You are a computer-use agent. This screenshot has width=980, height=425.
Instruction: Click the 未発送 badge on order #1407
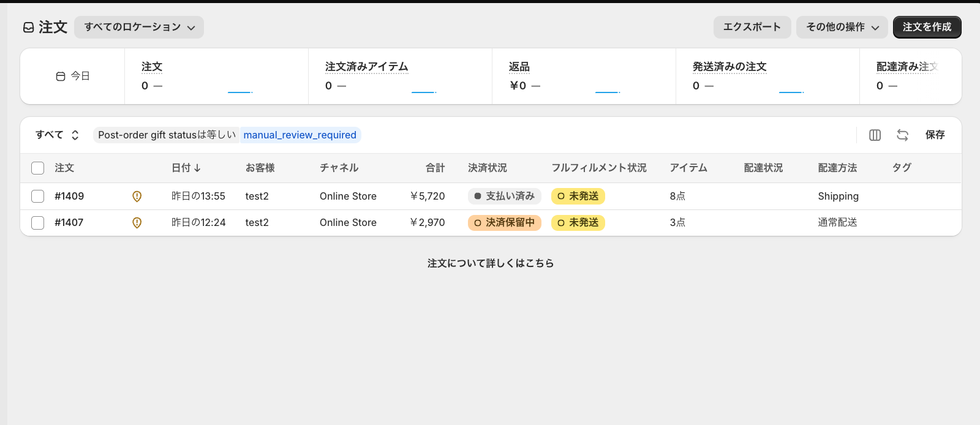pyautogui.click(x=578, y=222)
